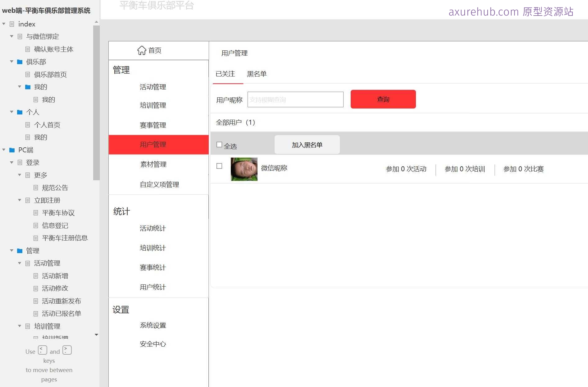Viewport: 588px width, 387px height.
Task: Click the page icon beside 培训管理 tree node
Action: (x=28, y=326)
